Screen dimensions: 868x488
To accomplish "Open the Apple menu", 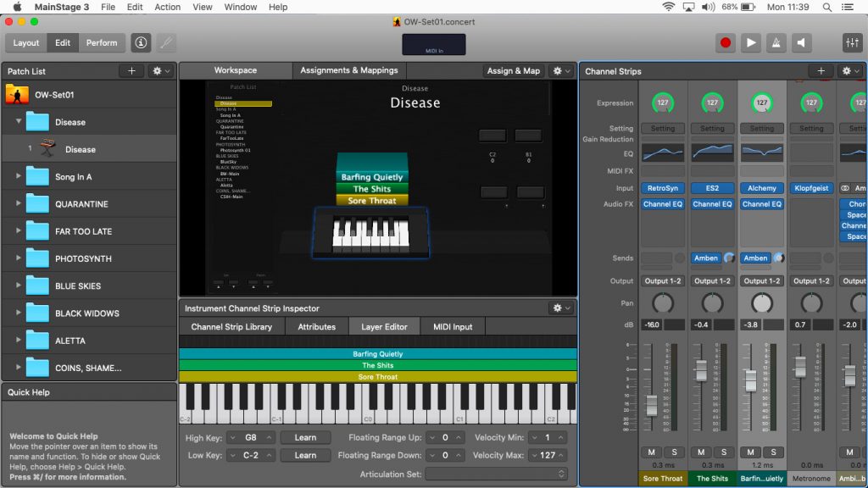I will pos(17,7).
